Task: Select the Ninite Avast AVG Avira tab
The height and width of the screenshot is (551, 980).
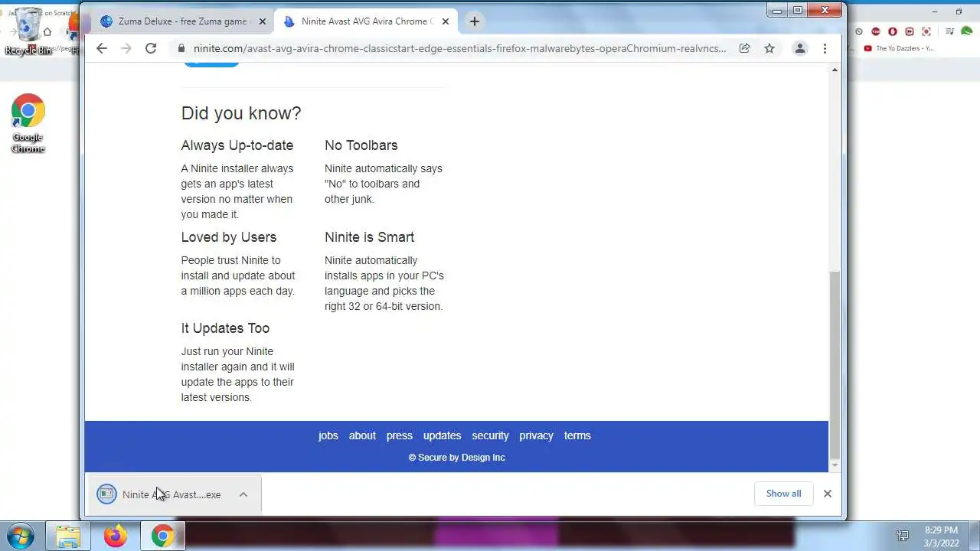Action: [x=366, y=21]
